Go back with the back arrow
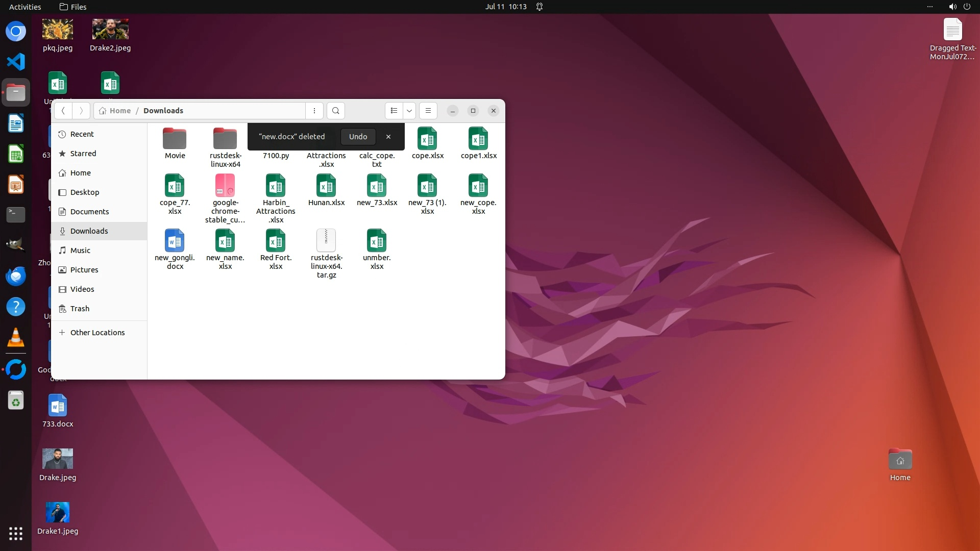 coord(63,111)
